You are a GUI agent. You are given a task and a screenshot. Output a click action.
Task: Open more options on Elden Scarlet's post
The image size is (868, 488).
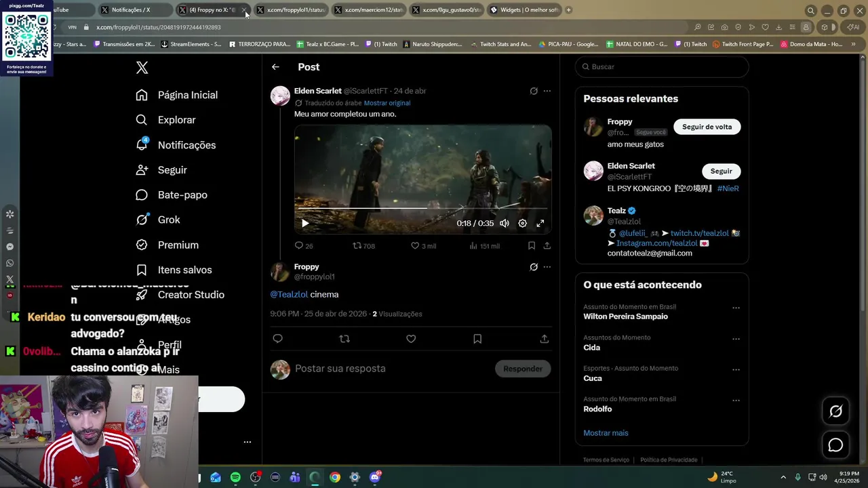pos(547,91)
